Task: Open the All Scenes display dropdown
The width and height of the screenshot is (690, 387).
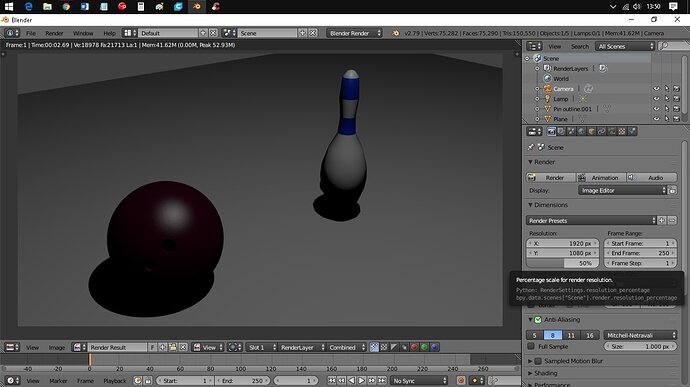Action: point(625,46)
